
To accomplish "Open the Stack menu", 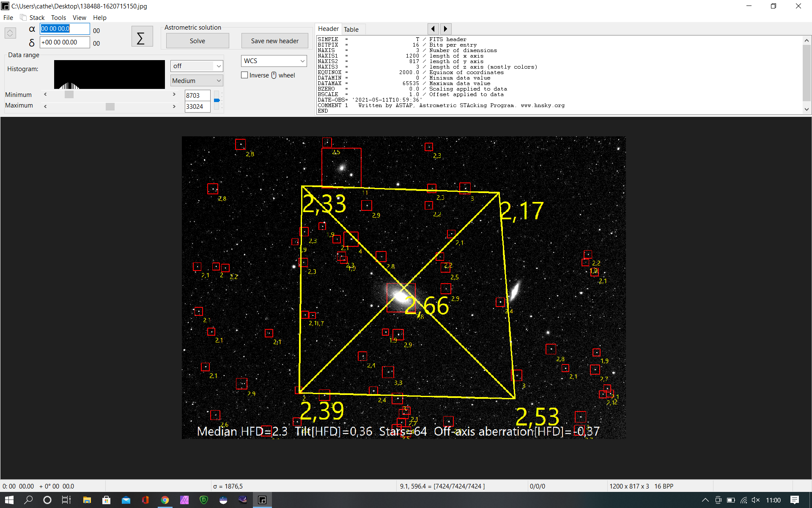I will tap(37, 18).
